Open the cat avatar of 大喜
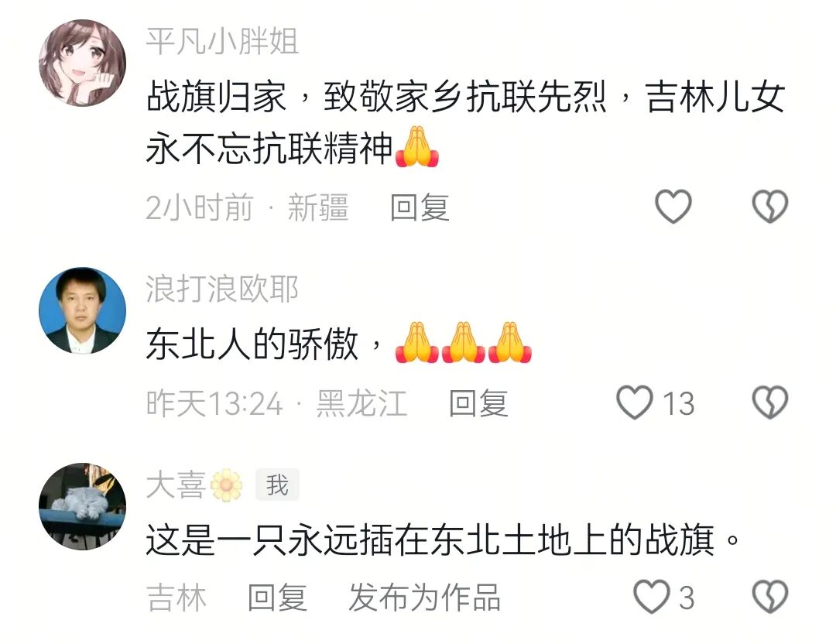Image resolution: width=836 pixels, height=644 pixels. tap(83, 506)
